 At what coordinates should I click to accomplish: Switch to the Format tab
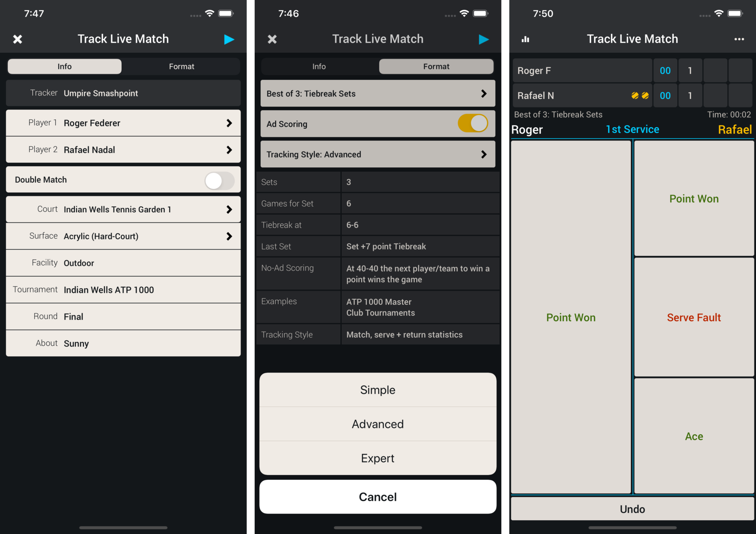tap(181, 66)
